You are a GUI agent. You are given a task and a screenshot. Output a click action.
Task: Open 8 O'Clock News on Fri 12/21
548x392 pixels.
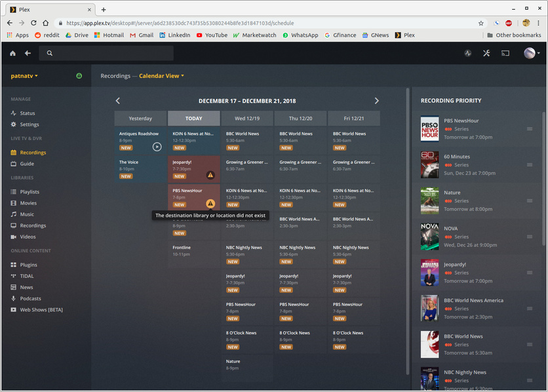354,340
